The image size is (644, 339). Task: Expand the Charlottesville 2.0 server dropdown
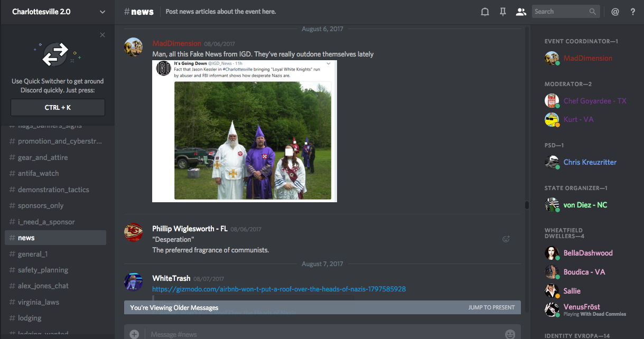[x=102, y=12]
